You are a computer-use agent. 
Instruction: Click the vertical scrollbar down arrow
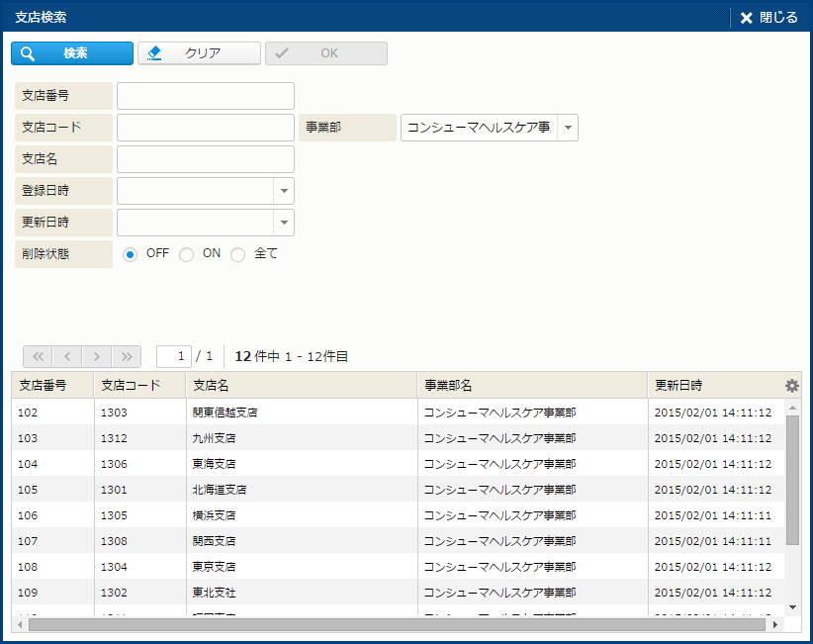pyautogui.click(x=792, y=606)
